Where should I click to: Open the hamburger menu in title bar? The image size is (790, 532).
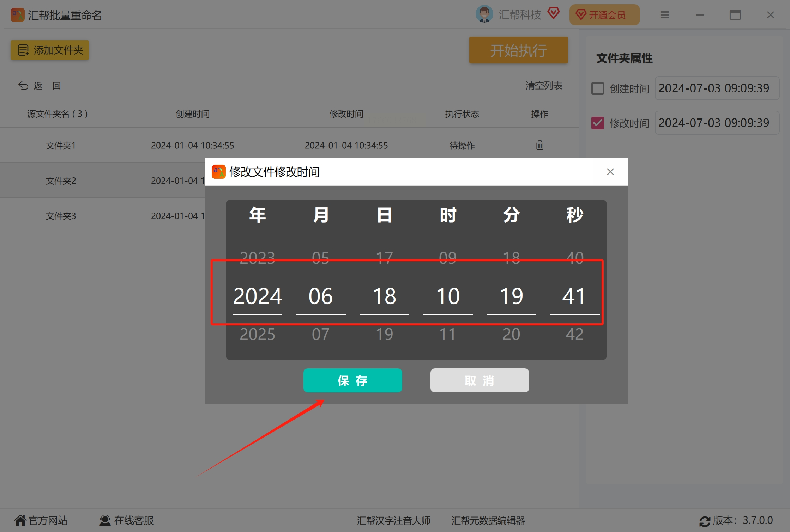point(664,15)
